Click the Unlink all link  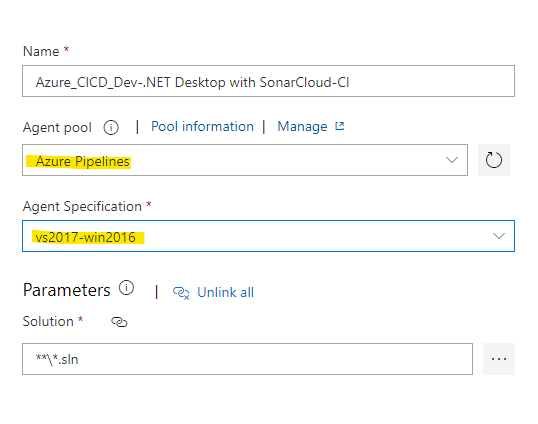point(225,293)
